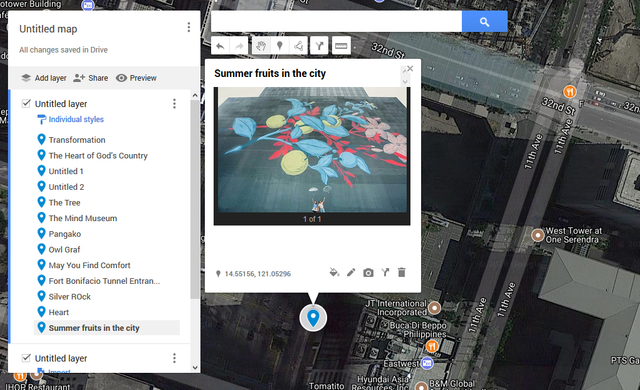This screenshot has width=640, height=390.
Task: Open the style paint bucket in the info window
Action: coord(334,273)
